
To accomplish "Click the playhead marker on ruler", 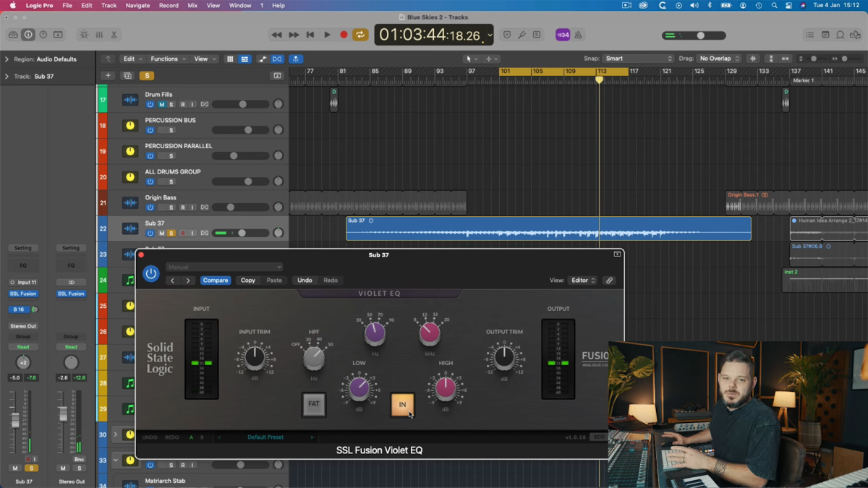I will [599, 80].
